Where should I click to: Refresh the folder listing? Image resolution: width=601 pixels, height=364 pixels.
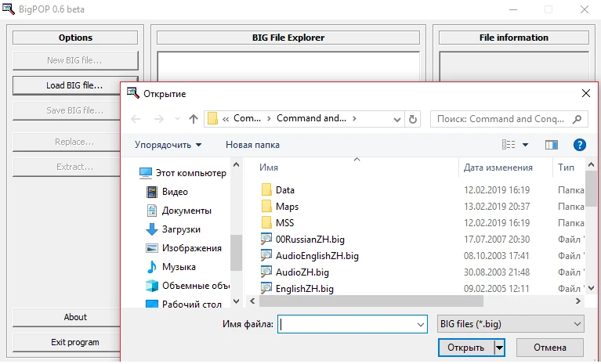[413, 119]
